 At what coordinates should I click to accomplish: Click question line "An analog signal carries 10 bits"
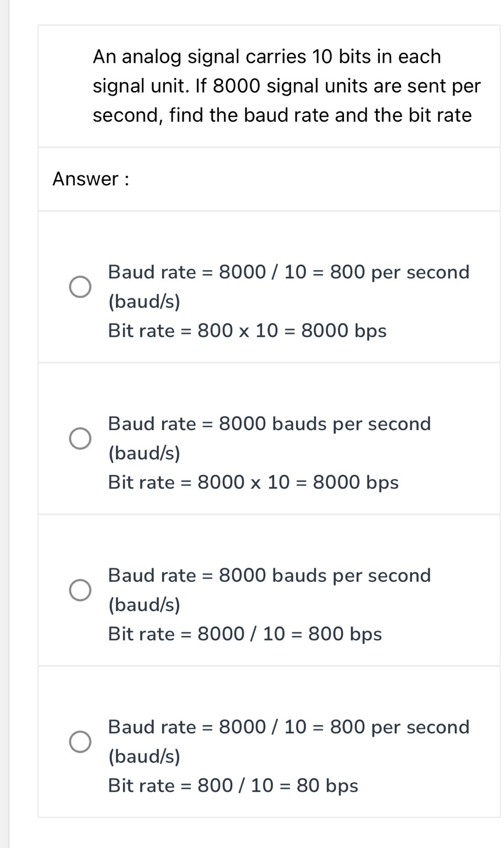[266, 56]
